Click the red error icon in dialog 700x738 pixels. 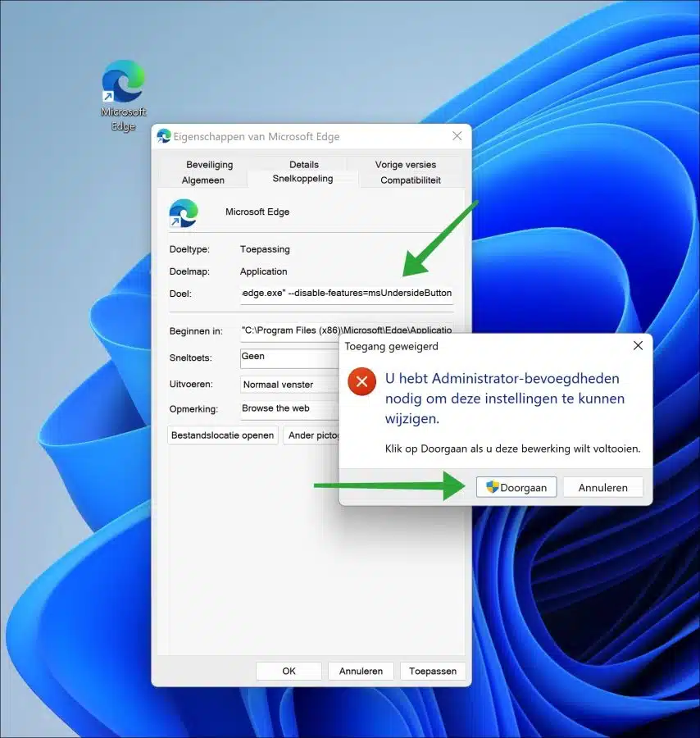[x=361, y=381]
